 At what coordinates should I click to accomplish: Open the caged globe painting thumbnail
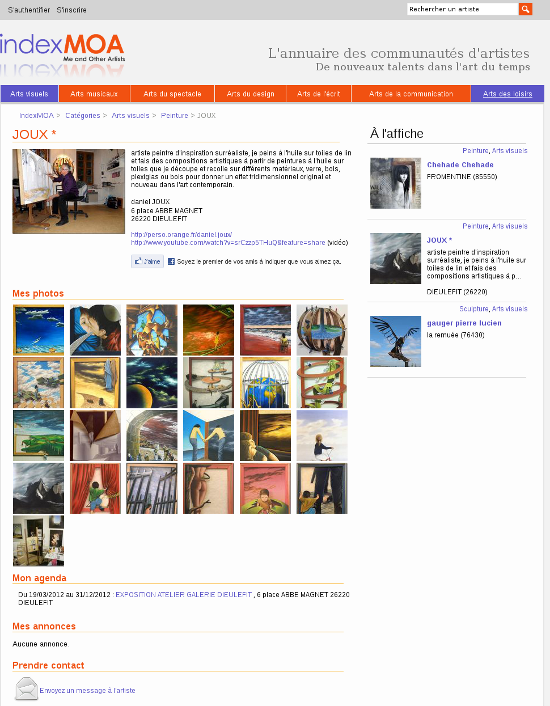click(x=265, y=383)
